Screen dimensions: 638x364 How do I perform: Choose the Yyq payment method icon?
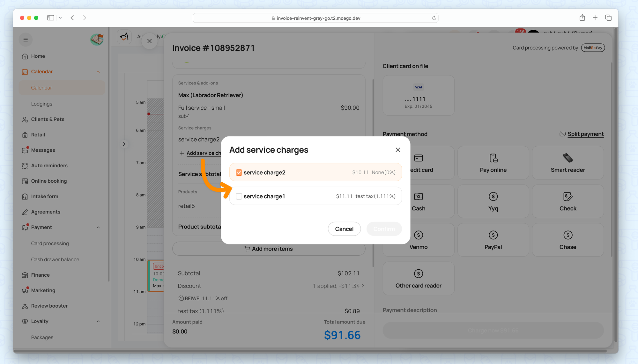coord(493,197)
